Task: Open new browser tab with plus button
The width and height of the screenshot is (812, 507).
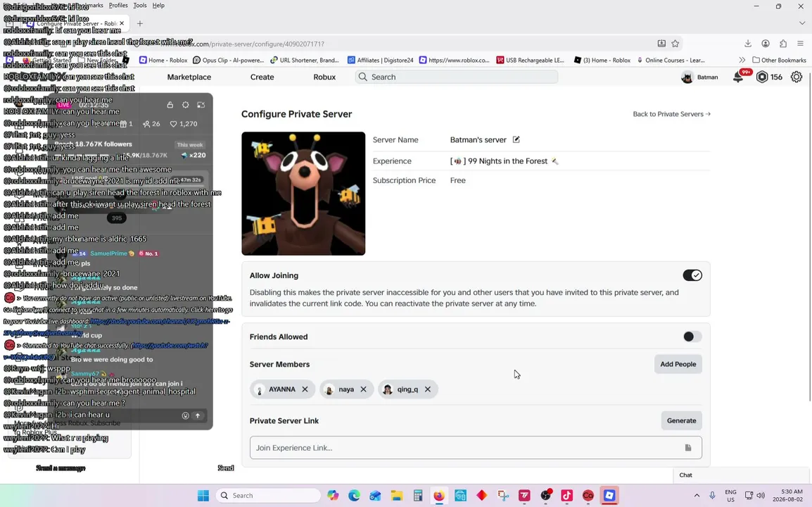Action: tap(140, 23)
